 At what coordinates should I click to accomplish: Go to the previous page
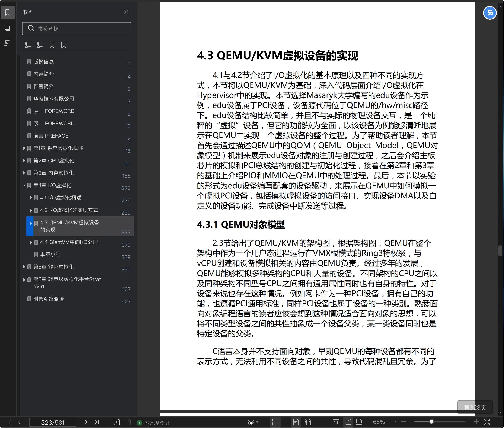(x=19, y=422)
